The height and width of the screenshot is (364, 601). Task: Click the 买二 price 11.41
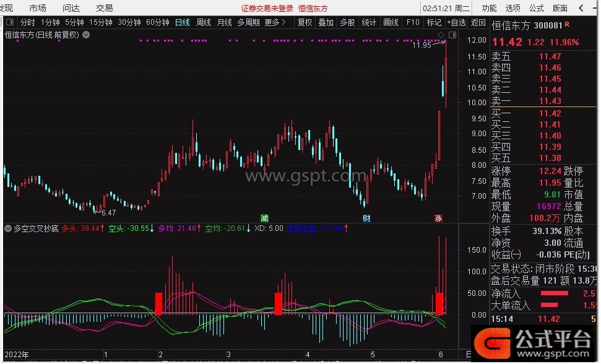(x=550, y=124)
